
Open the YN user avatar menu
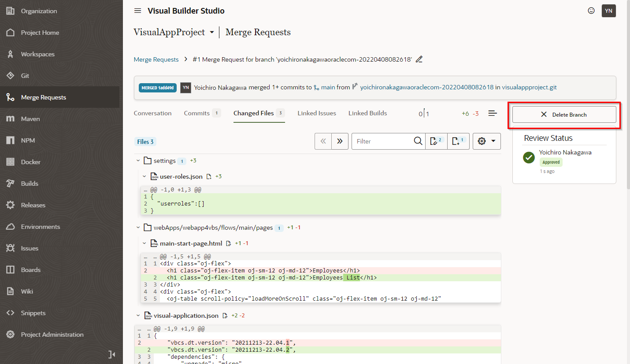608,11
